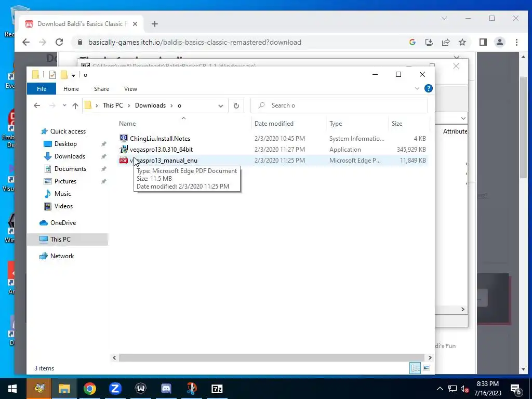Click Explorer horizontal scrollbar right arrow
532x399 pixels.
tap(430, 357)
